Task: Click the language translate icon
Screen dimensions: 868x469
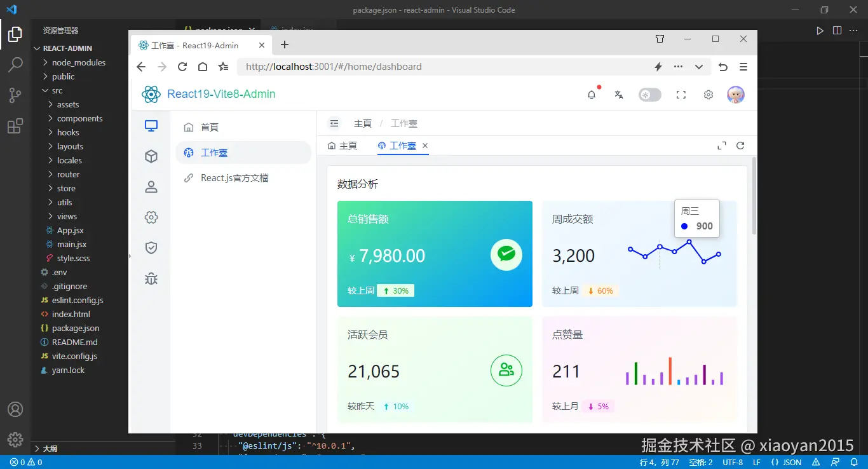Action: point(619,95)
